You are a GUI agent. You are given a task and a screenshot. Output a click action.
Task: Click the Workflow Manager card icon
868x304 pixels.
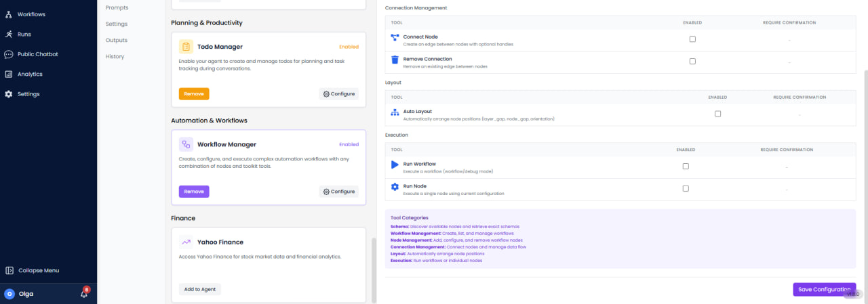(x=186, y=144)
